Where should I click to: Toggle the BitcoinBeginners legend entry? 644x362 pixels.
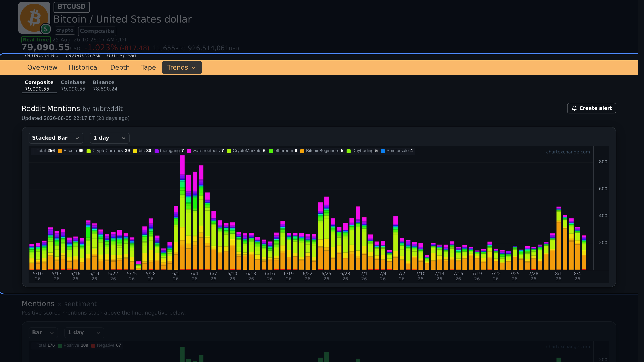(x=322, y=151)
